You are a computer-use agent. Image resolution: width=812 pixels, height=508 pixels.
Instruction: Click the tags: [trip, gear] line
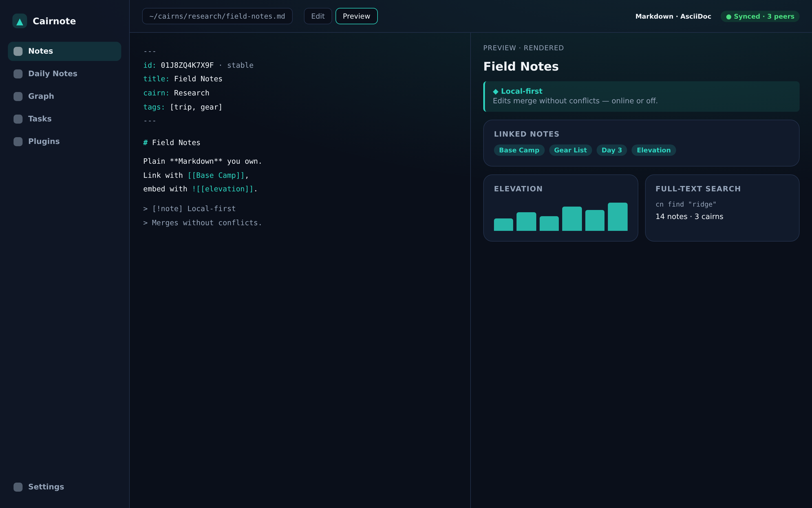pos(183,107)
